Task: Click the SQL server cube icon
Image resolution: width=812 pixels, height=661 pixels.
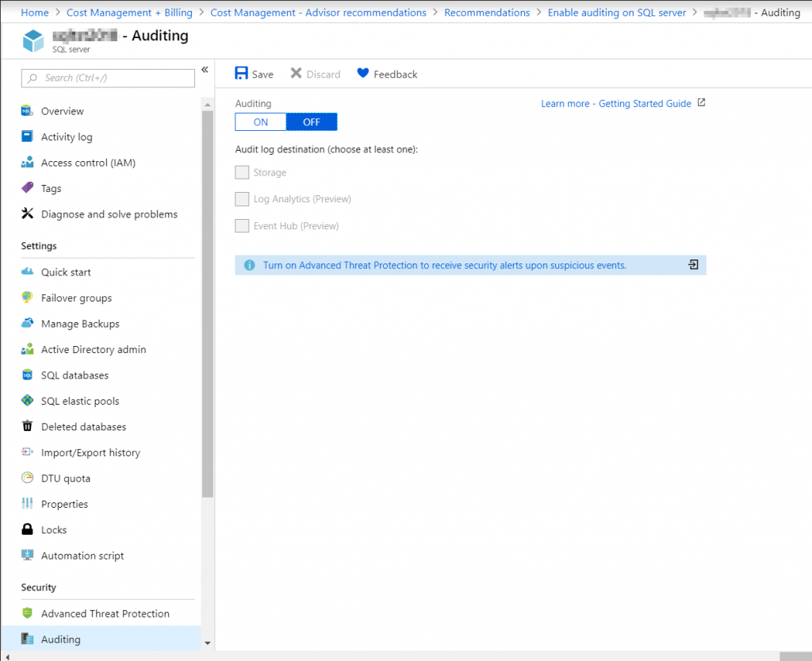Action: pos(33,41)
